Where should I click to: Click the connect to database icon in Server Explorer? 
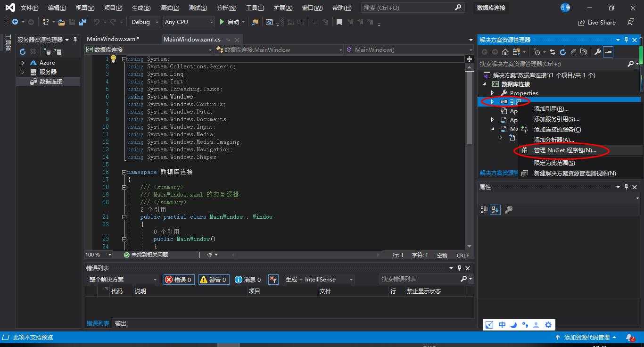[47, 51]
